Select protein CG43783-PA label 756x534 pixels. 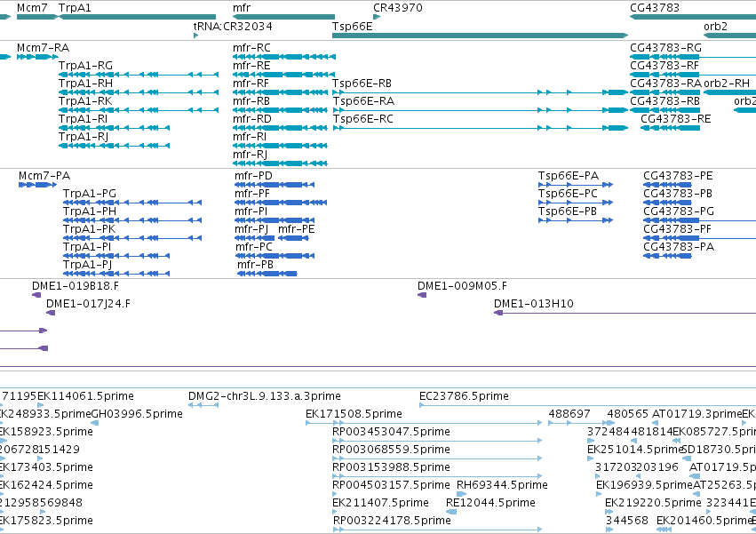point(679,247)
